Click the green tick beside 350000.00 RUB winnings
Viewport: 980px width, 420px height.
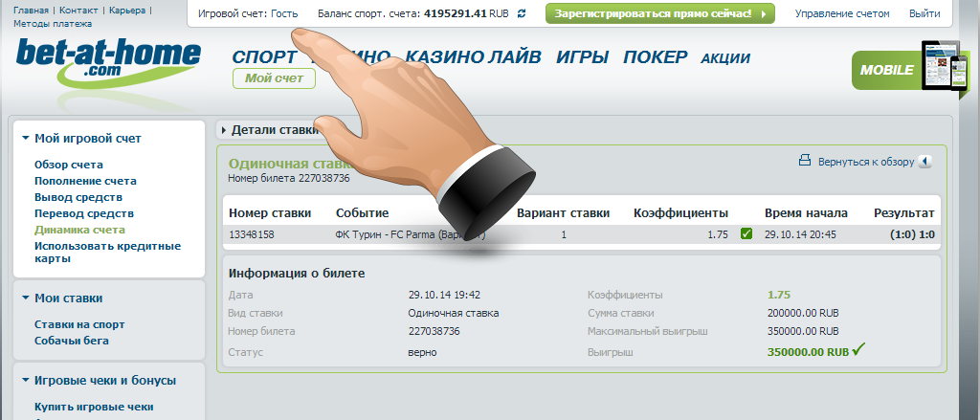tap(858, 349)
